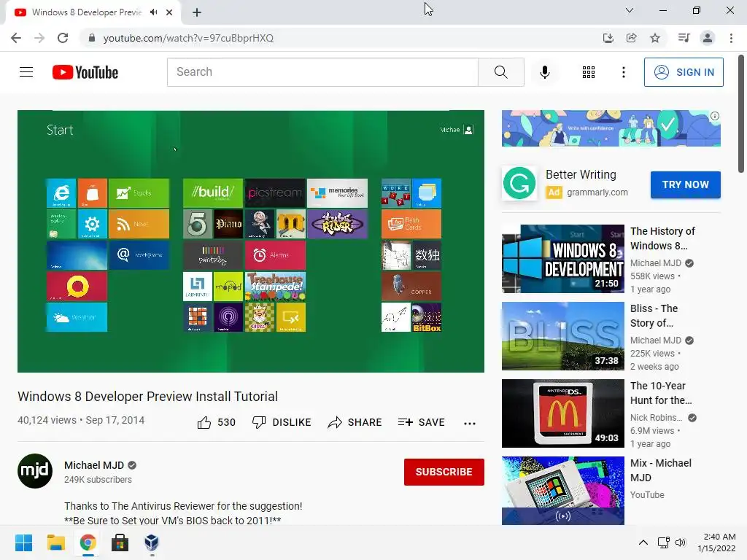Click the Chrome taskbar icon
This screenshot has width=747, height=560.
(x=88, y=542)
